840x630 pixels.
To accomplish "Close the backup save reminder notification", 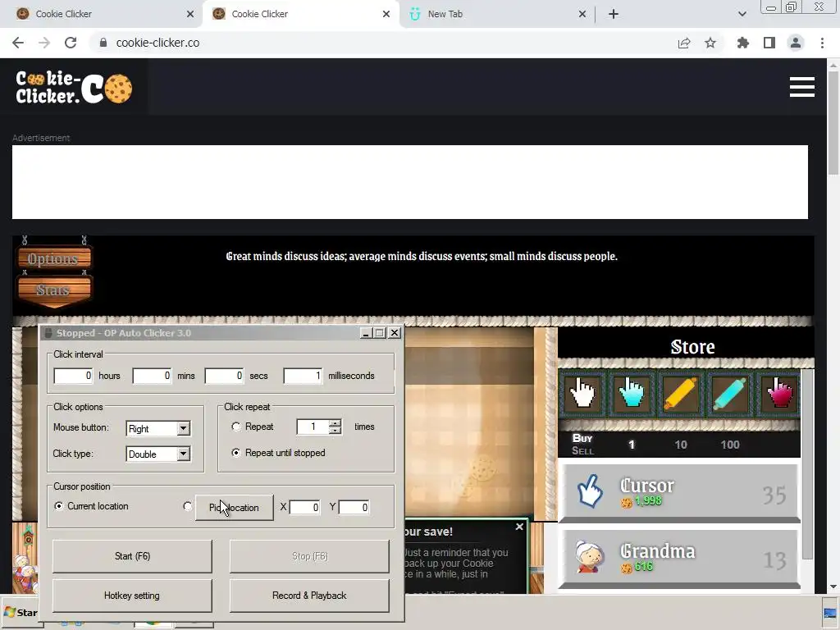I will (x=519, y=527).
